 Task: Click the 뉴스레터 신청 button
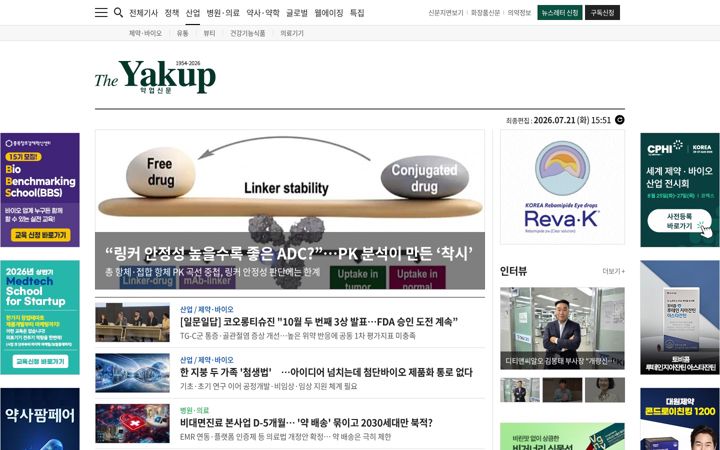(x=560, y=13)
